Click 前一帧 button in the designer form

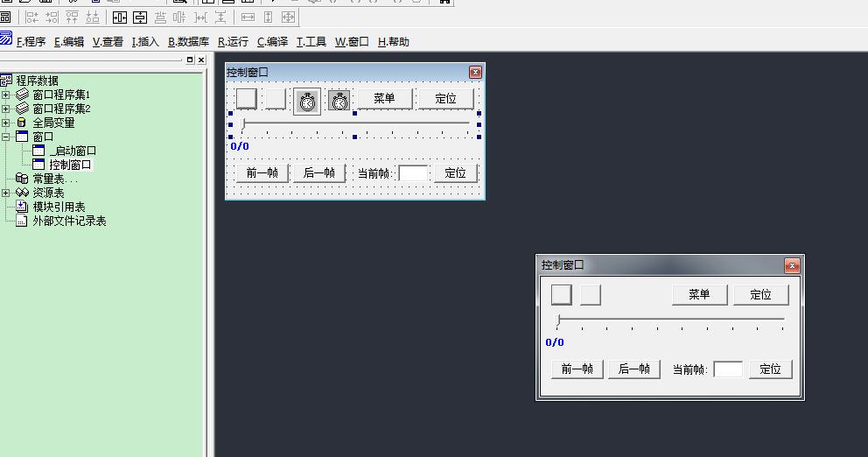pyautogui.click(x=262, y=172)
